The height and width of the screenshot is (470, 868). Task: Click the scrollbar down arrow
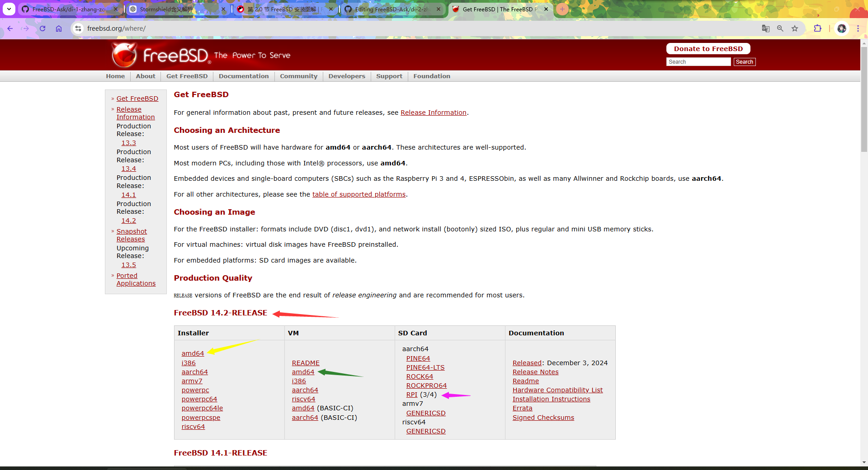(864, 462)
